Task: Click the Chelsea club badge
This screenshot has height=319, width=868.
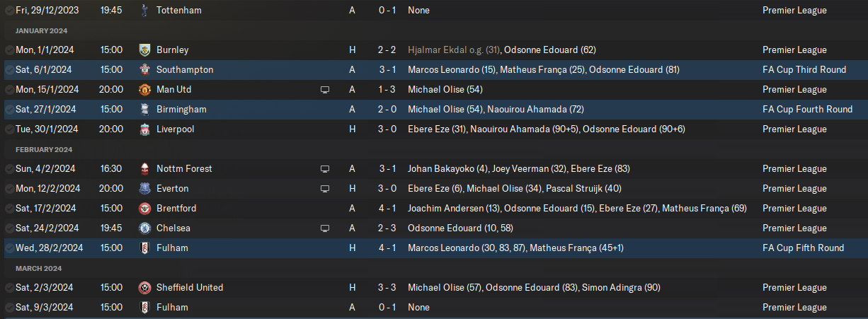Action: pos(144,228)
